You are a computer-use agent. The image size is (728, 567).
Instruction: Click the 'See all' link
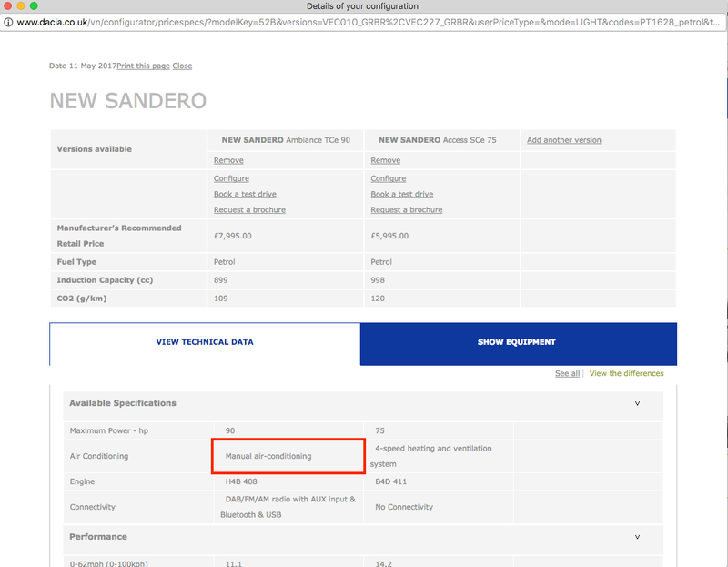pyautogui.click(x=567, y=373)
